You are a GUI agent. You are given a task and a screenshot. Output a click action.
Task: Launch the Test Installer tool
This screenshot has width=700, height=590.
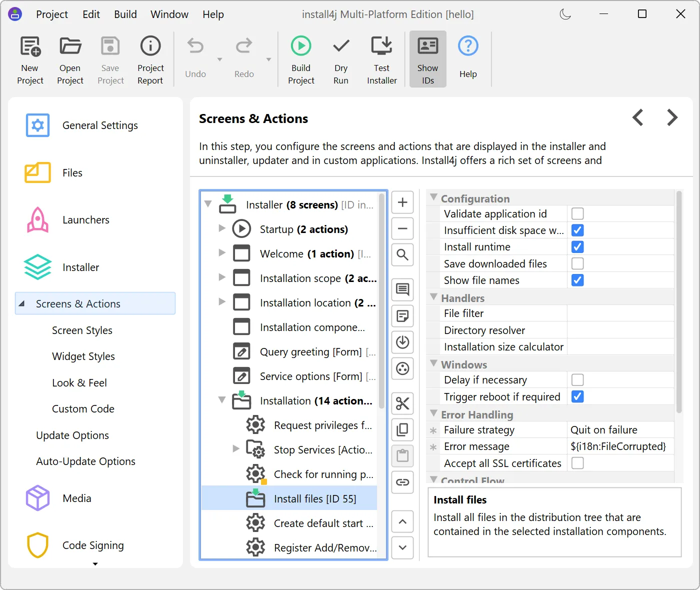pyautogui.click(x=381, y=58)
